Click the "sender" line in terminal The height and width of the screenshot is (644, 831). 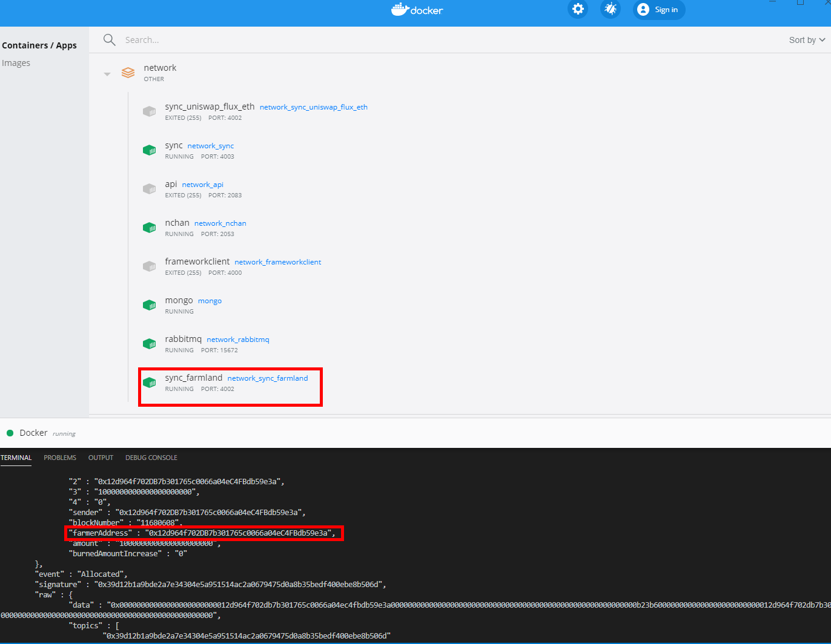point(187,513)
